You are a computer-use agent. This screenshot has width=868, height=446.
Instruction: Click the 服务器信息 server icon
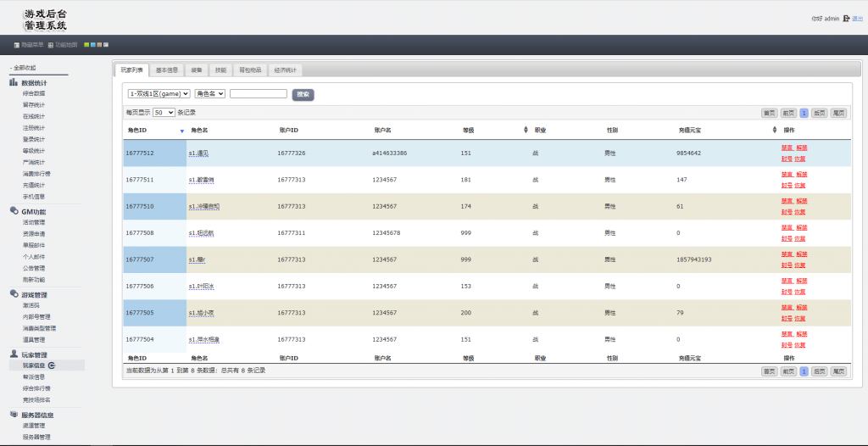click(x=14, y=415)
